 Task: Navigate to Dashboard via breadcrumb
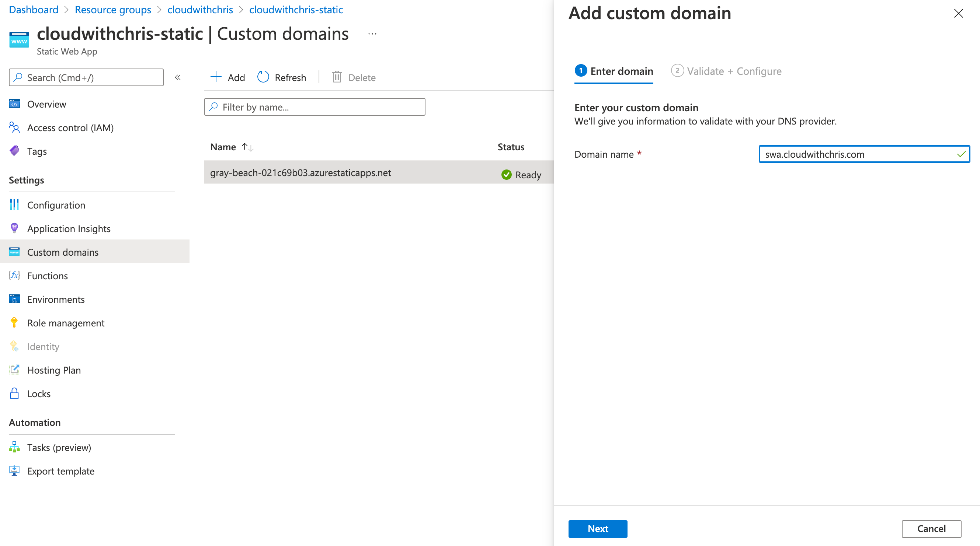coord(33,10)
